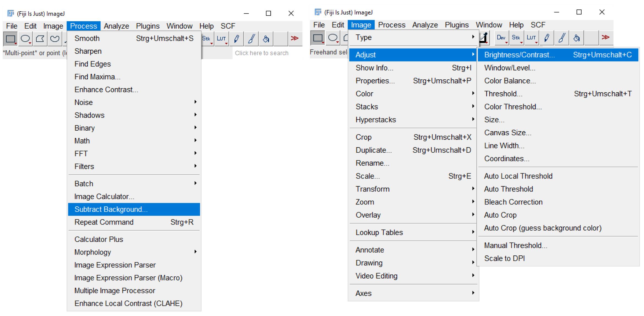Select Image Calculator... entry
The width and height of the screenshot is (644, 316).
pyautogui.click(x=134, y=196)
